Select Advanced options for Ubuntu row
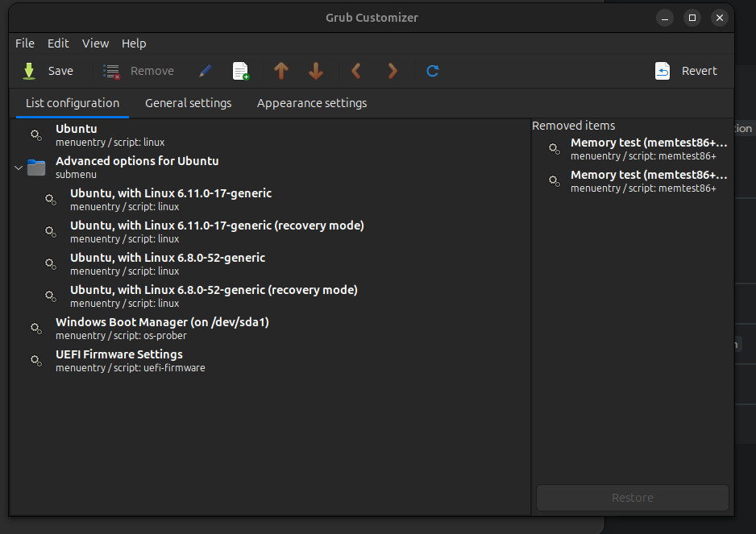The height and width of the screenshot is (534, 756). [270, 168]
